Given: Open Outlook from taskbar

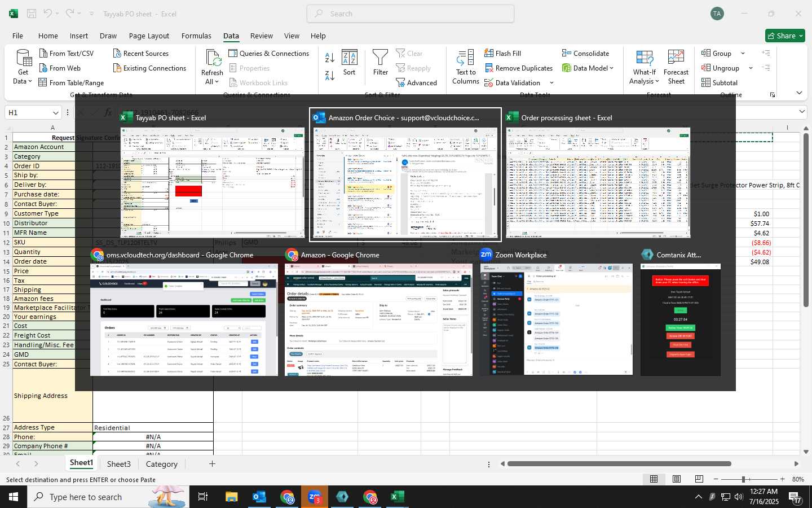Looking at the screenshot, I should click(259, 497).
